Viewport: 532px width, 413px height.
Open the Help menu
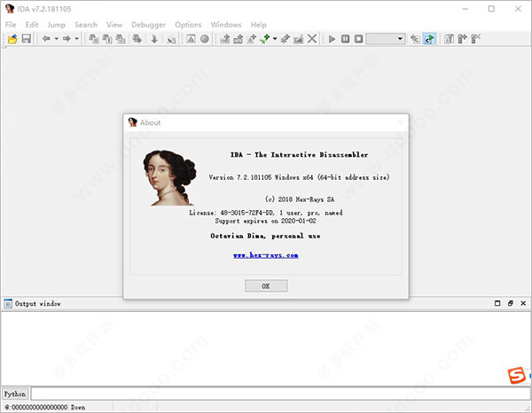(x=259, y=25)
